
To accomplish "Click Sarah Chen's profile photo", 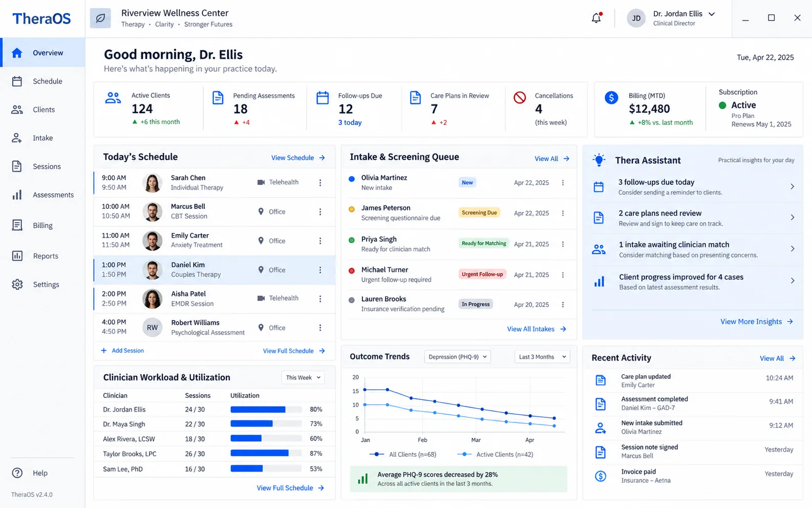I will click(x=152, y=183).
